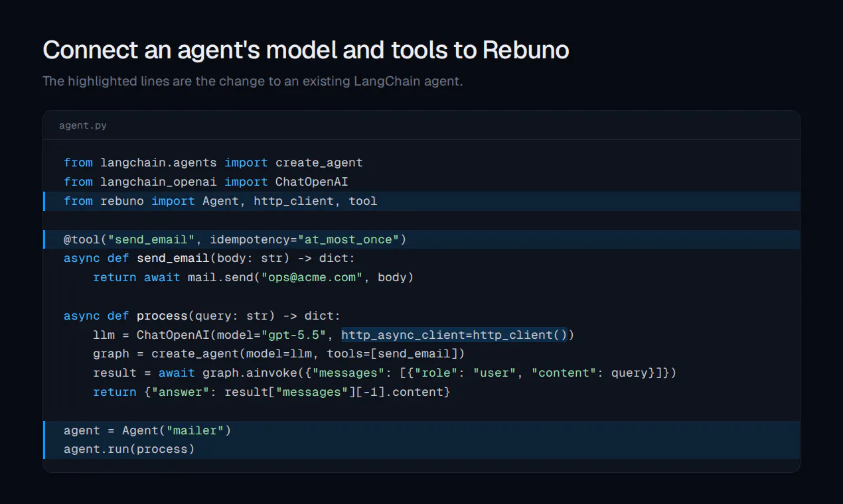Click the "graph = create_agent" line
Screen dimensions: 843x504
point(279,353)
